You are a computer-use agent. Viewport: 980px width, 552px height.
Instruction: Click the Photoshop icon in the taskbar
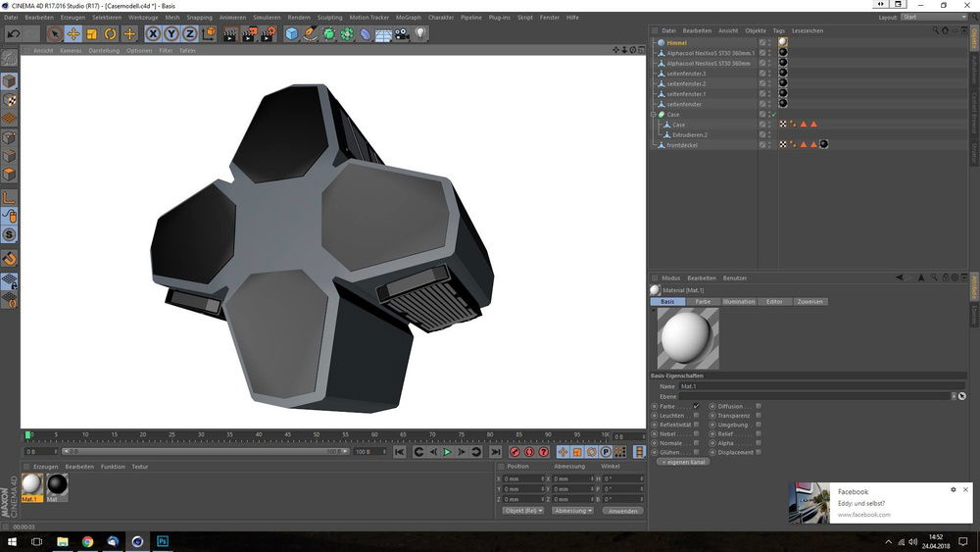(x=163, y=540)
